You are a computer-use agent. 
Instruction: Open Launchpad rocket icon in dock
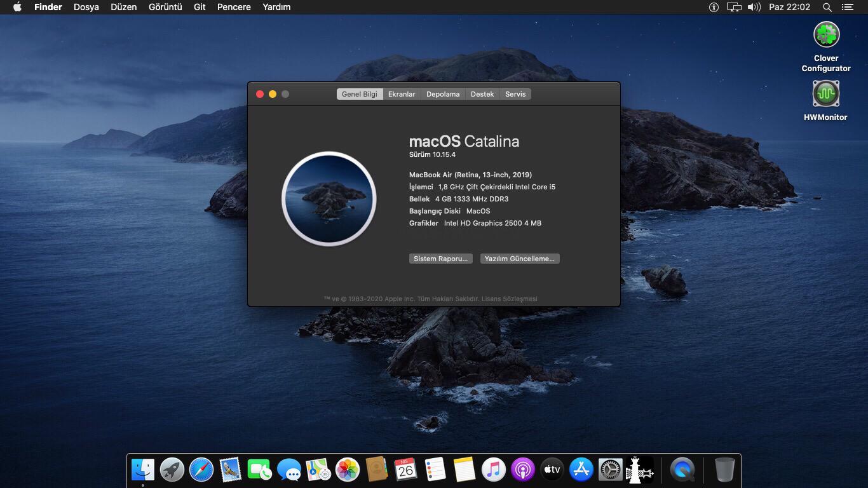pos(172,470)
